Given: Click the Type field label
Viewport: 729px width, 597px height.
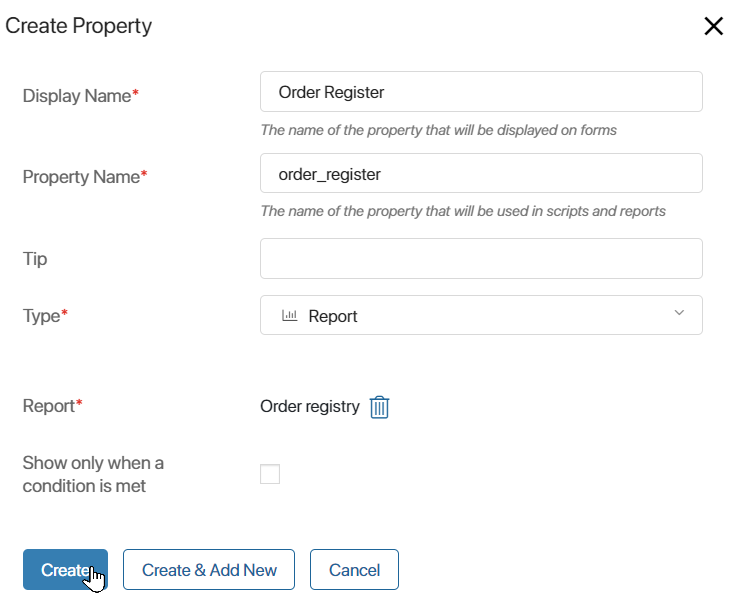Looking at the screenshot, I should [x=45, y=316].
